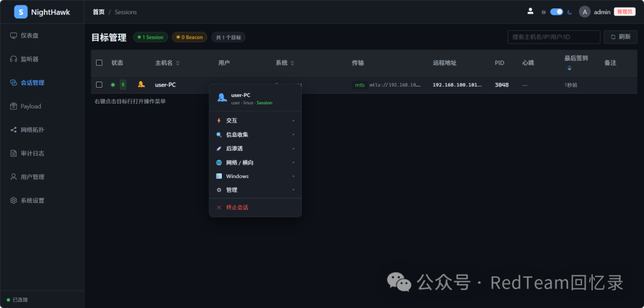Click the Windows logo icon in menu
Viewport: 644px width, 308px height.
click(218, 176)
